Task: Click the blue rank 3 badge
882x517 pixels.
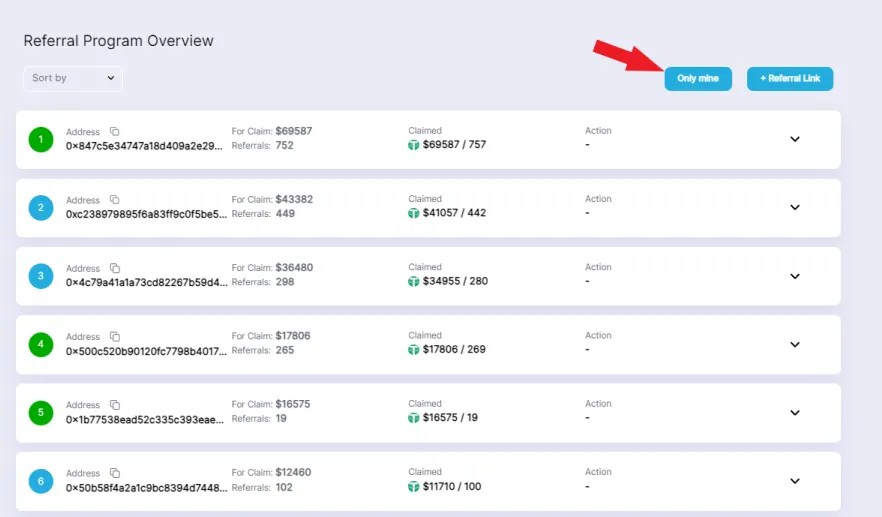Action: tap(41, 276)
